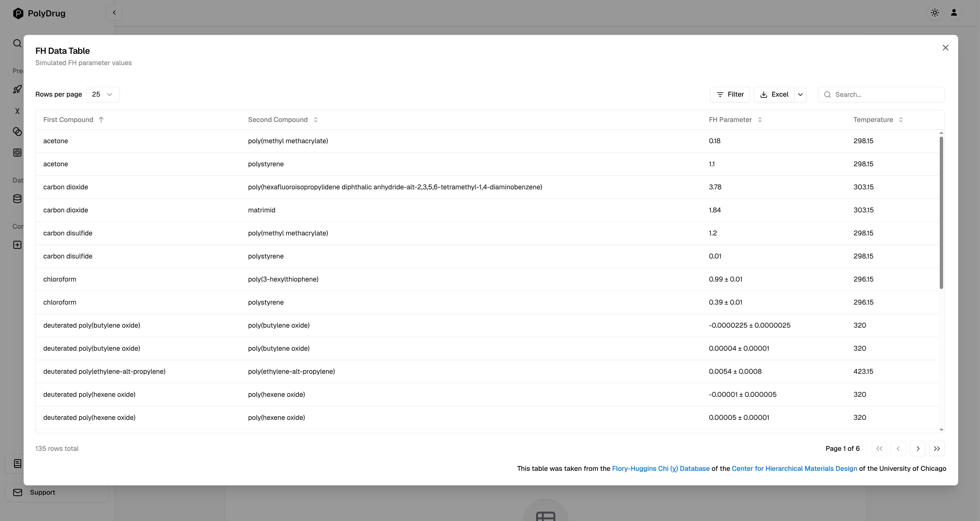Open the Flory-Huggins Chi Database link

pyautogui.click(x=661, y=468)
